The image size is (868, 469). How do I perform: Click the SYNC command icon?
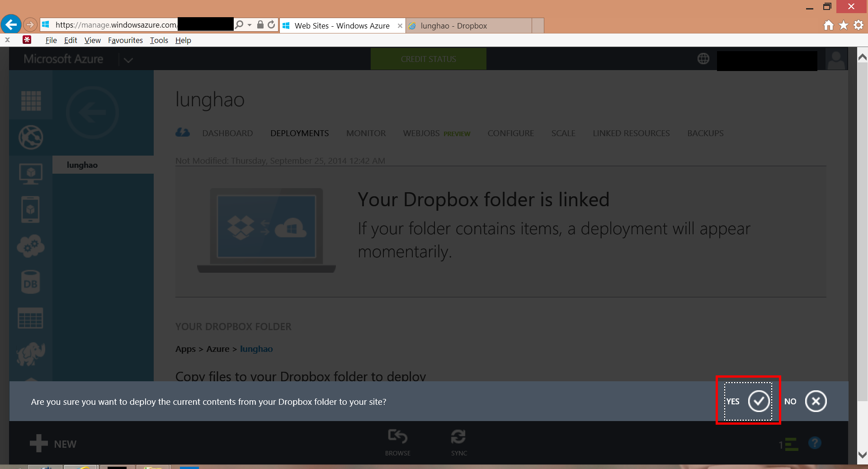click(459, 442)
